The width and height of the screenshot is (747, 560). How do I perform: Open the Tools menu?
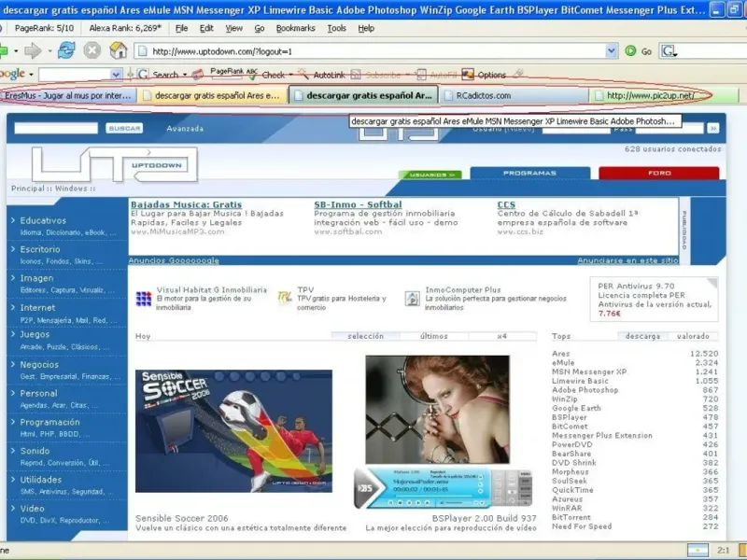point(336,29)
